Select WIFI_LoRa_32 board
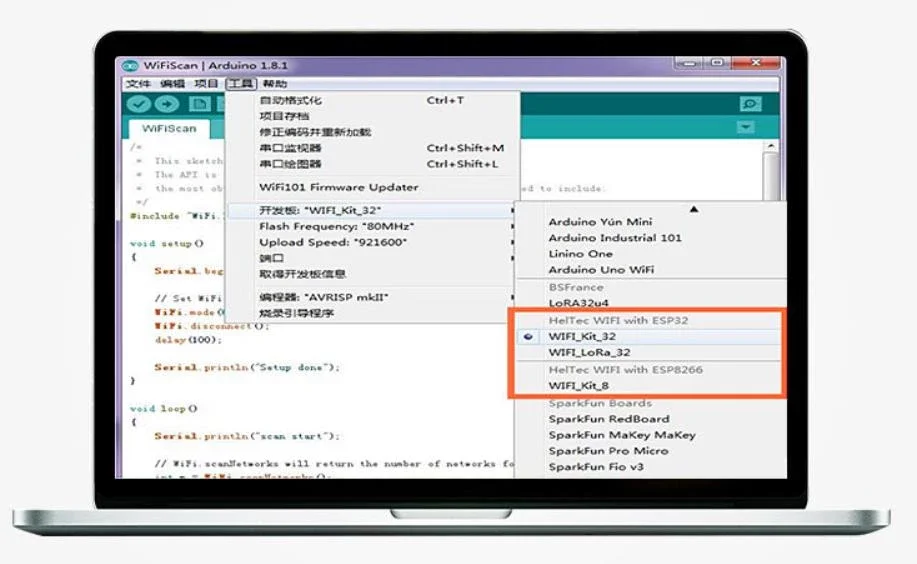 (x=650, y=352)
